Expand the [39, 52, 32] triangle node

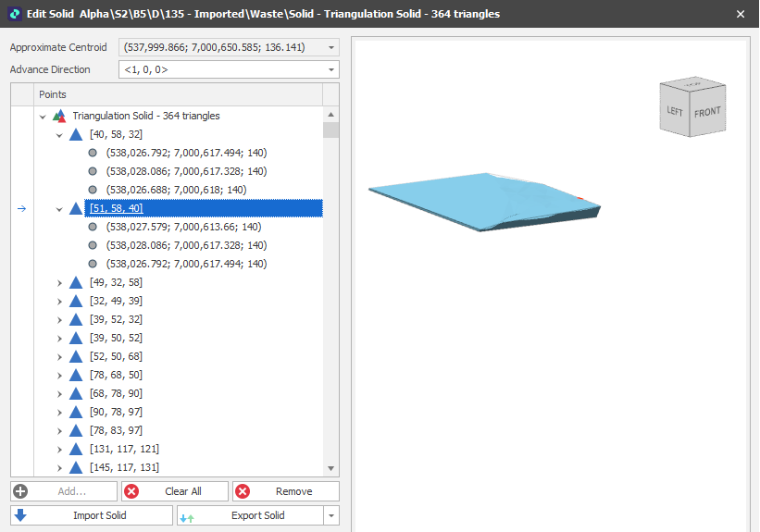click(x=59, y=320)
